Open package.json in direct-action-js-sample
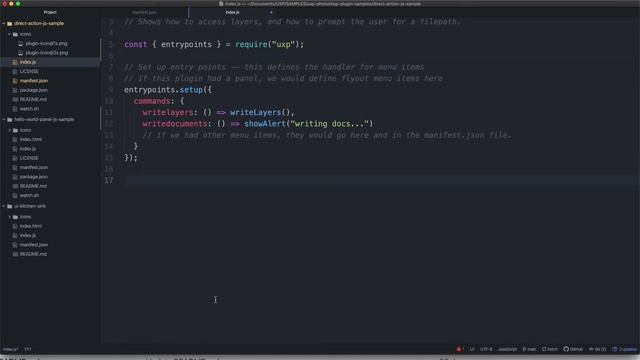This screenshot has height=360, width=640. click(34, 90)
